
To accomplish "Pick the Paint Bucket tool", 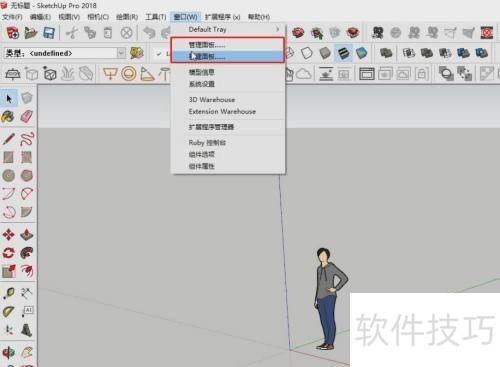I will pyautogui.click(x=9, y=117).
